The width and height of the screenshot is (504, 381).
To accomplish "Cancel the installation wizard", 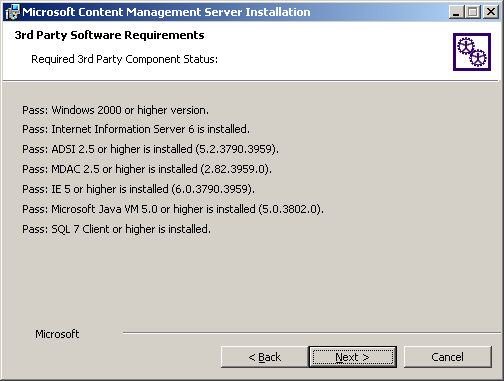I will click(447, 357).
